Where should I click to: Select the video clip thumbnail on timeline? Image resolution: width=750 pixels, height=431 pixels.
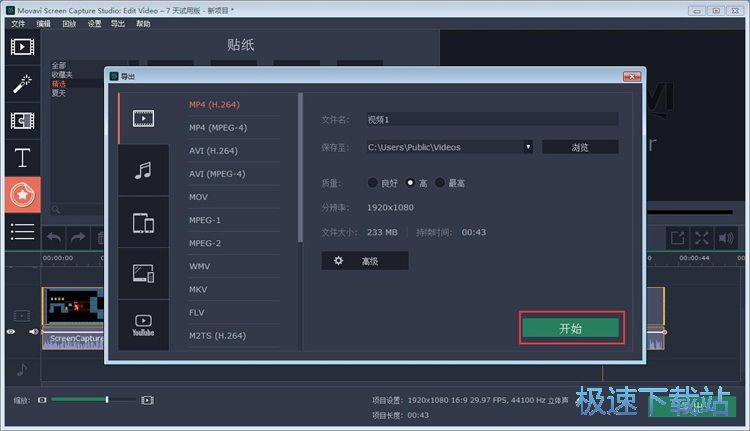coord(74,306)
